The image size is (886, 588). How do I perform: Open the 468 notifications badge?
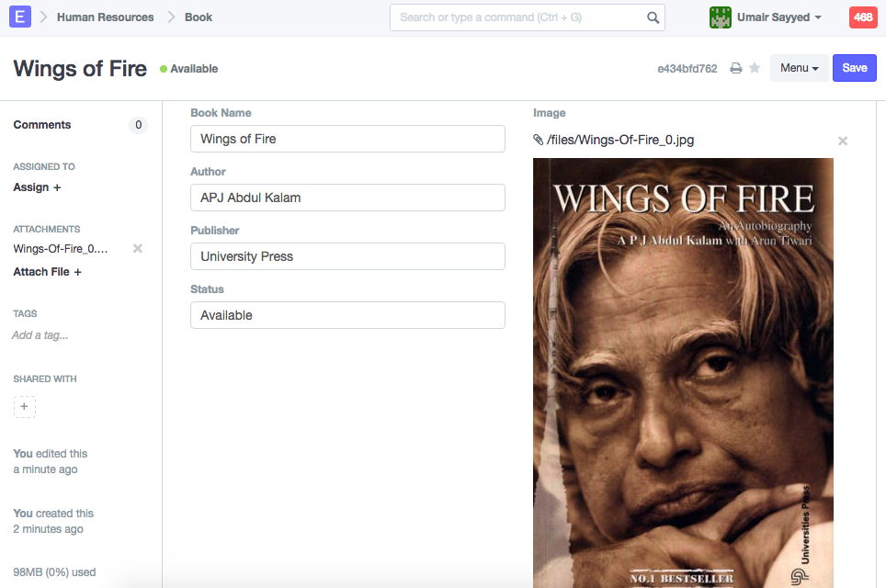(x=863, y=17)
